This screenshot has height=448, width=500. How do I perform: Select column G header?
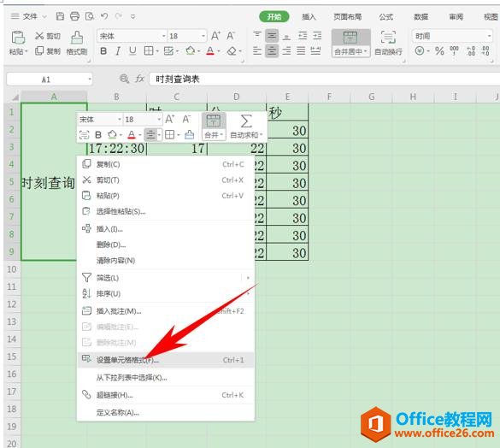(372, 97)
